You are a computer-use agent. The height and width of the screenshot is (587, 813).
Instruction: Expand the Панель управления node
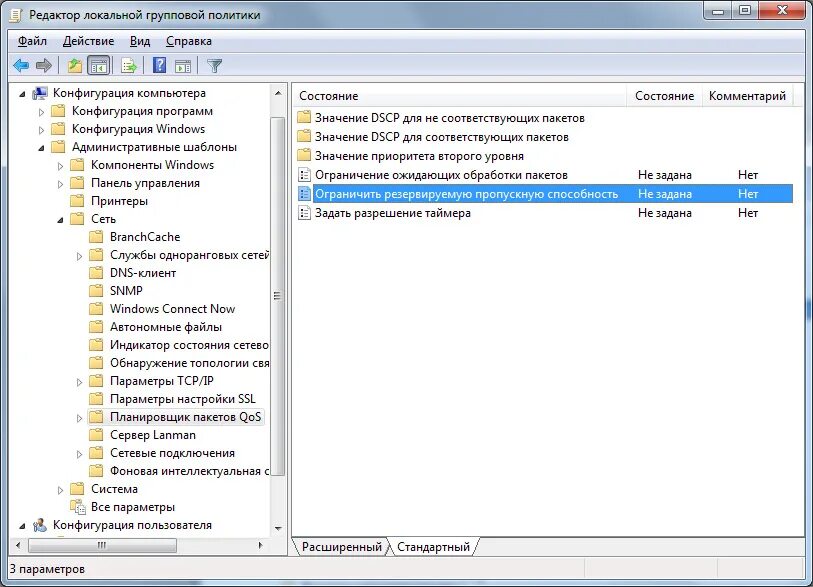(x=60, y=184)
